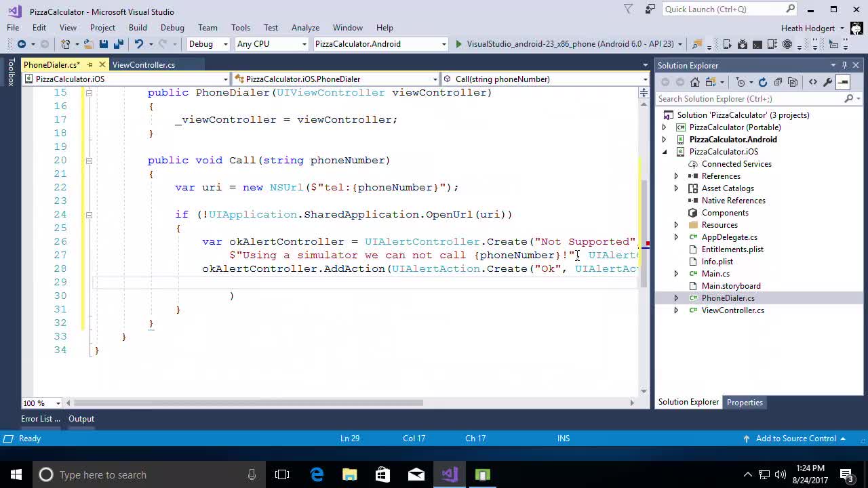Start debugging on the Android 6.0 emulator
Viewport: 868px width, 488px height.
click(459, 43)
